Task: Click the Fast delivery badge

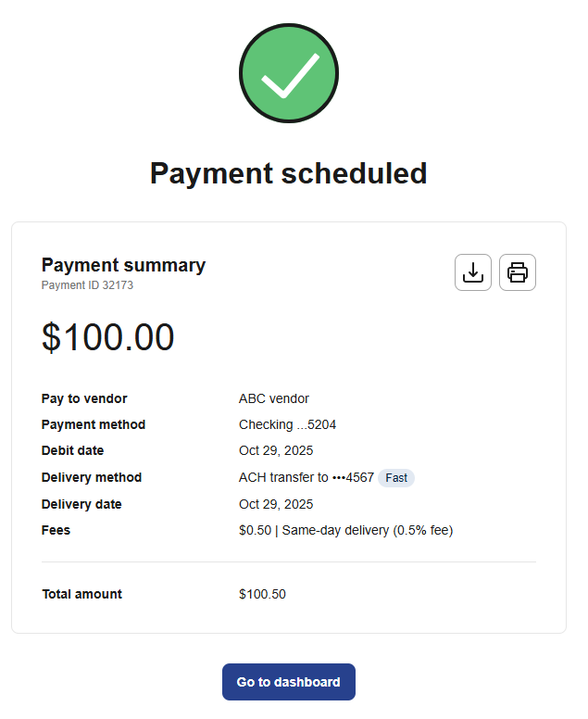Action: [x=396, y=478]
